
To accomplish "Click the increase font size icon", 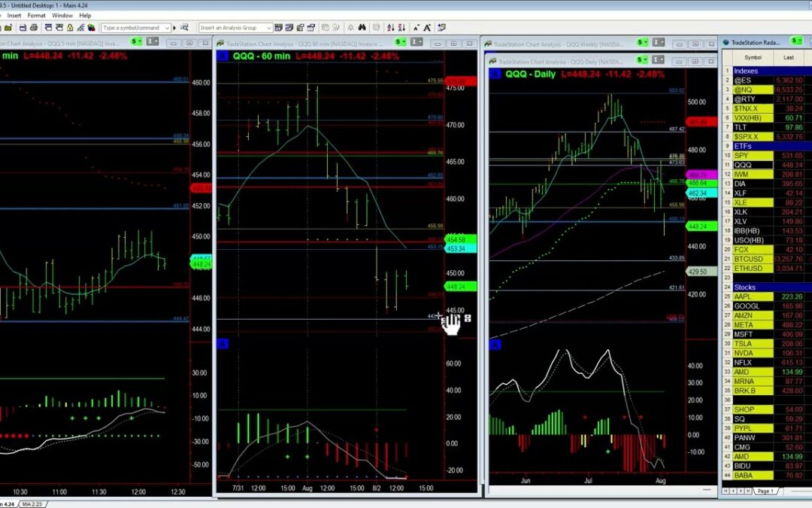I will point(427,28).
